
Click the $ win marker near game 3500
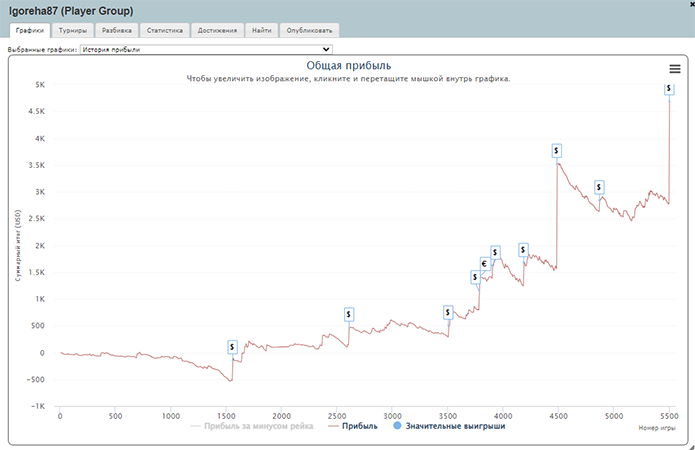pyautogui.click(x=448, y=313)
